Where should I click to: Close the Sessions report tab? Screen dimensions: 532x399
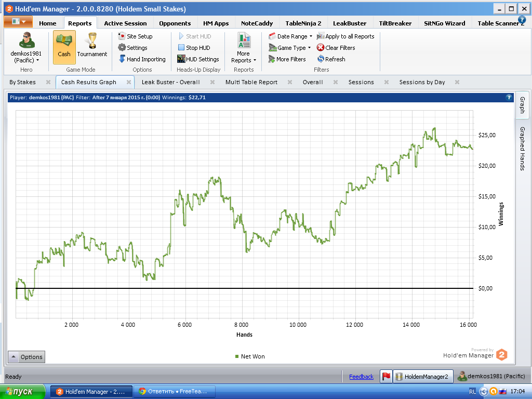click(x=387, y=82)
